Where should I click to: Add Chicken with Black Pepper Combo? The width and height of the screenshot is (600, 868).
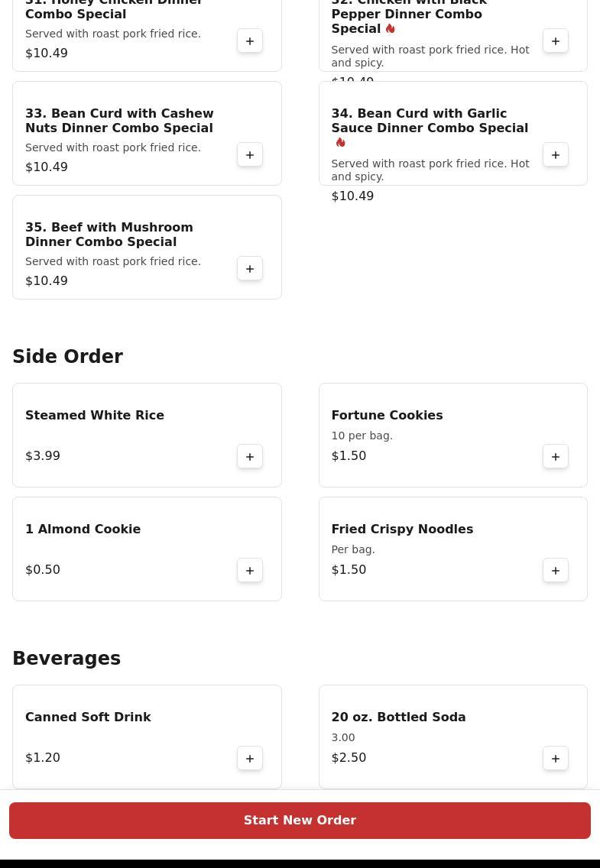556,41
